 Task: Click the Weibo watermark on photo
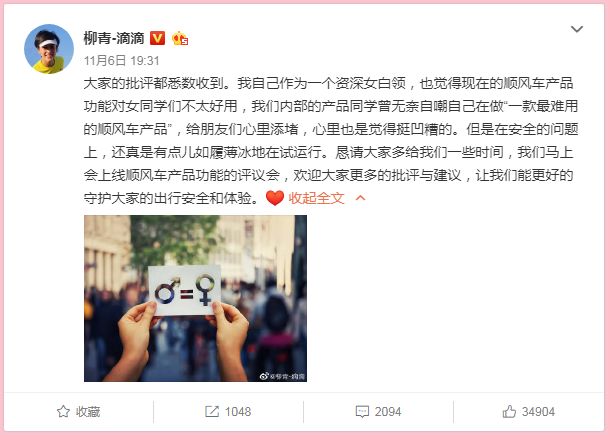282,376
